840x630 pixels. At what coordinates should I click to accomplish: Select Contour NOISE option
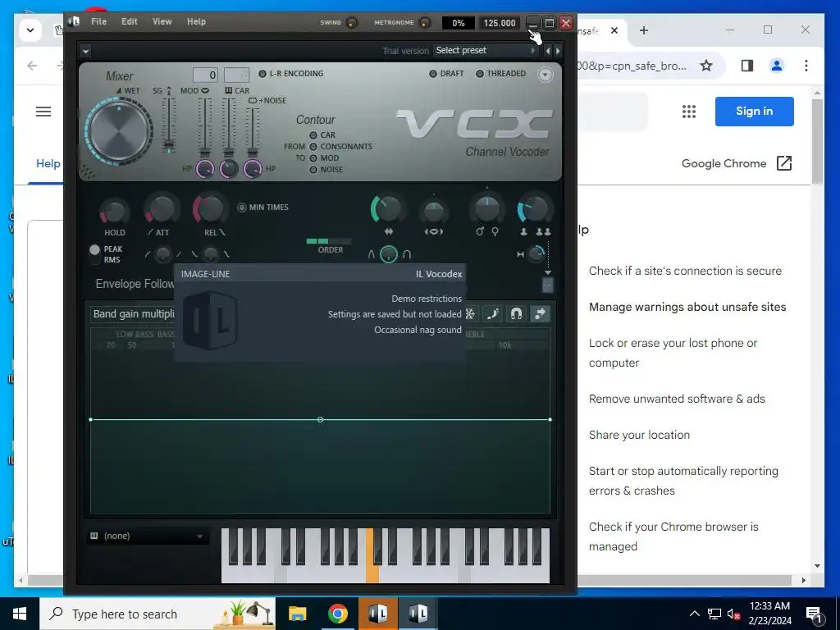[326, 169]
